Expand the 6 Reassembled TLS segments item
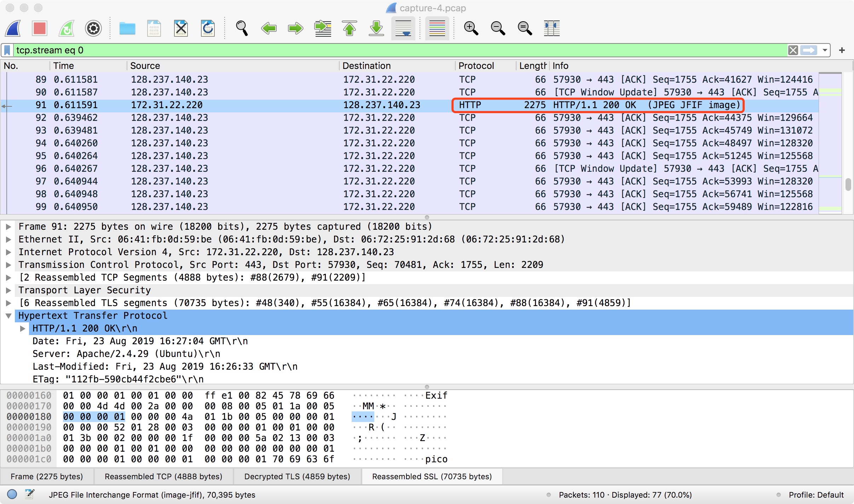The height and width of the screenshot is (504, 854). (x=9, y=303)
